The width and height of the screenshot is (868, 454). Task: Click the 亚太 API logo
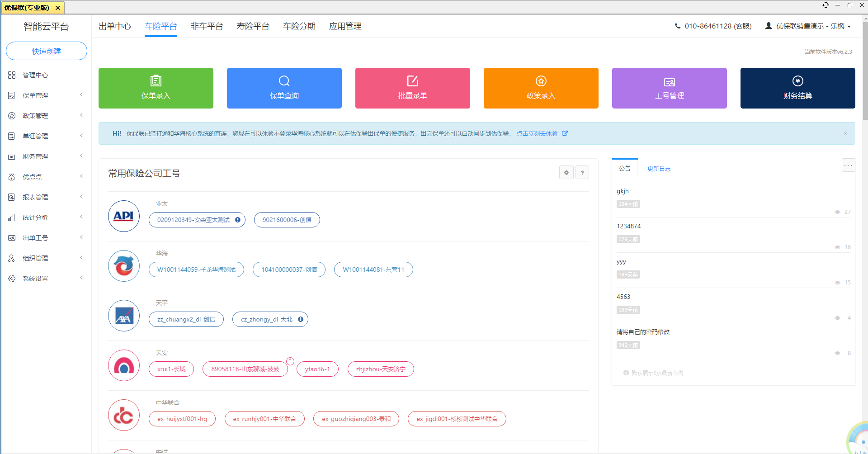tap(124, 216)
